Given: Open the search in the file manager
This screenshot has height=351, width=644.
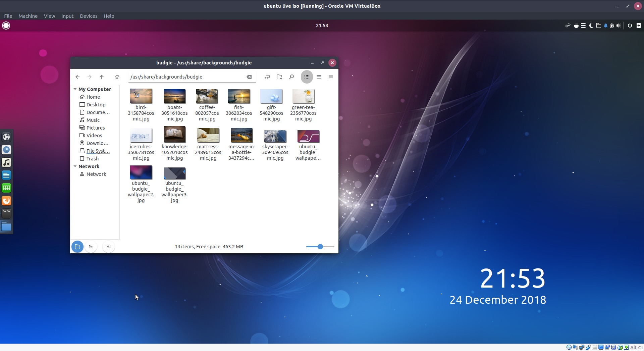Looking at the screenshot, I should (291, 77).
